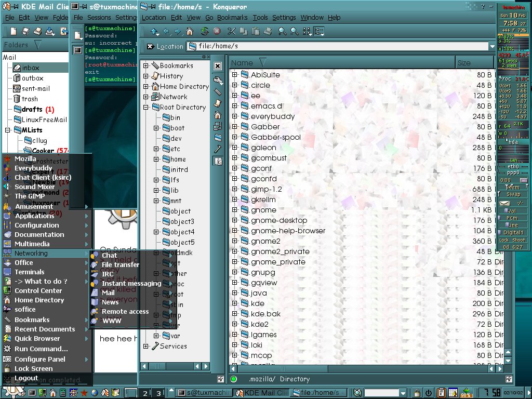Switch to icon view mode in Konqueror
Image resolution: width=532 pixels, height=399 pixels.
coord(307,32)
